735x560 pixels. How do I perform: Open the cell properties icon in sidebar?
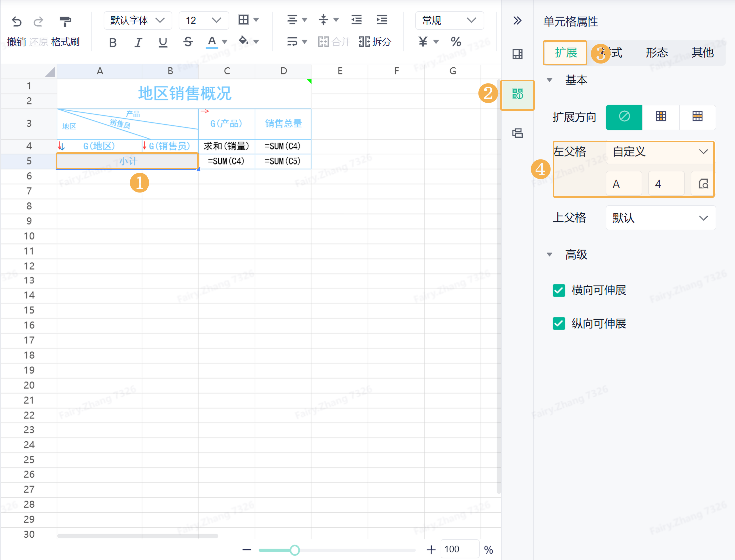coord(518,94)
